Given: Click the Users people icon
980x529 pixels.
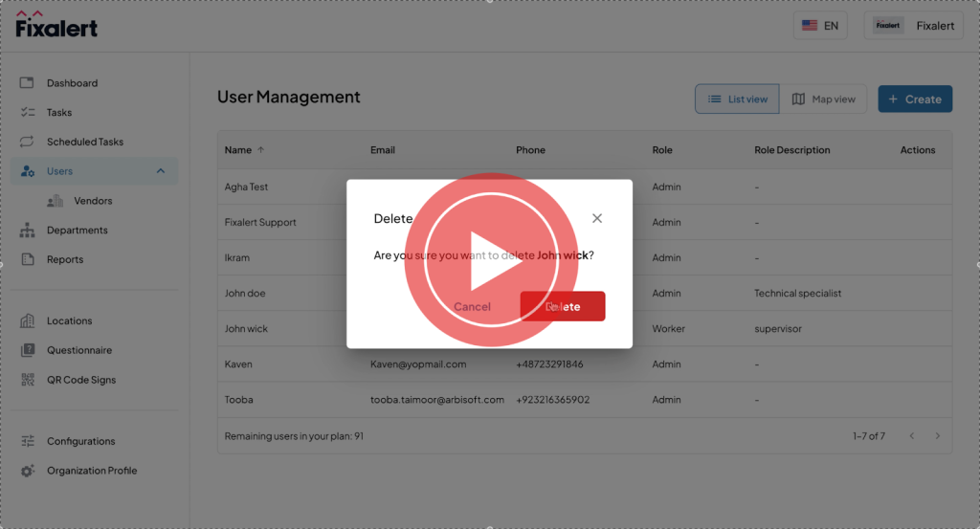Looking at the screenshot, I should (x=28, y=171).
